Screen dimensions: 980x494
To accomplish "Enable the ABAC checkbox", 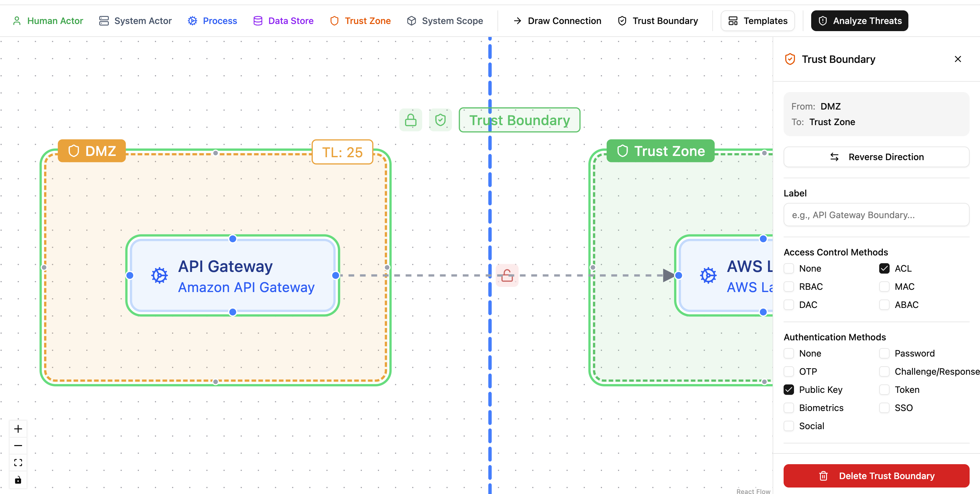I will (884, 305).
